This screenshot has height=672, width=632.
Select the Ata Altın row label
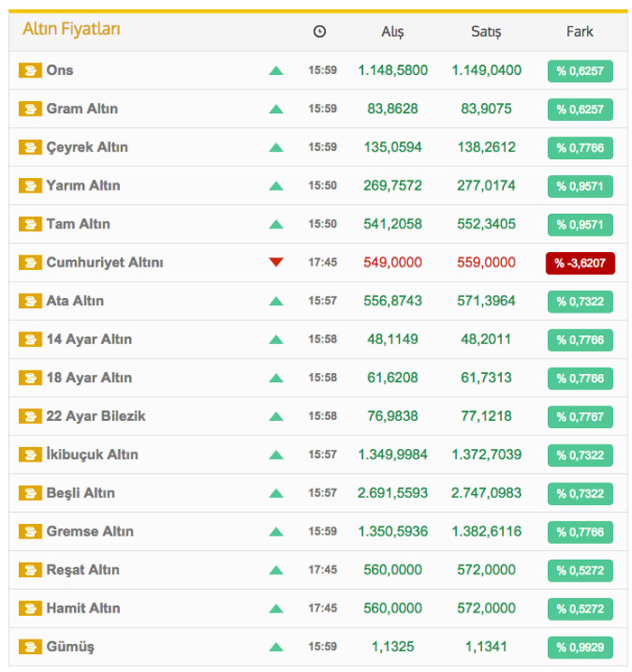point(75,301)
